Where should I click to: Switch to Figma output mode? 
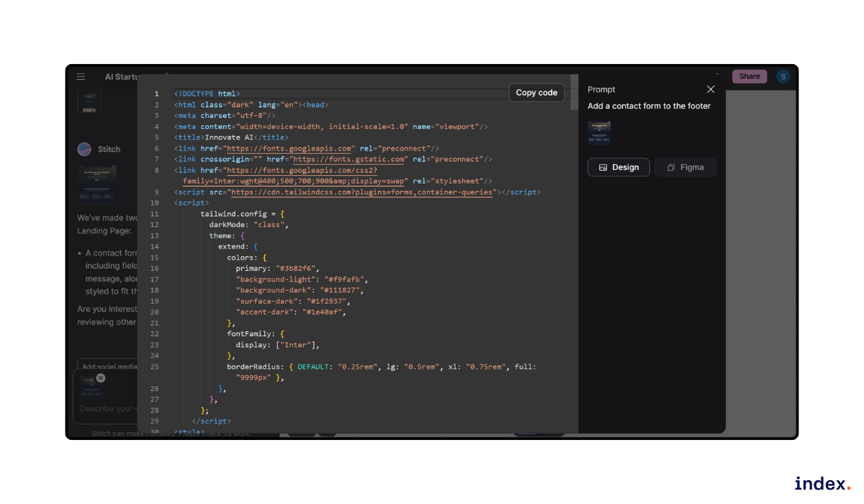[x=685, y=167]
